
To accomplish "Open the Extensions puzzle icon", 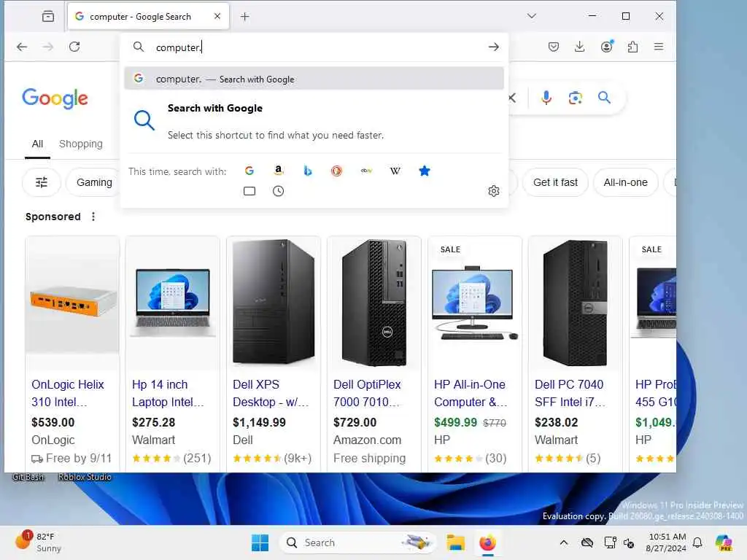I will (632, 47).
